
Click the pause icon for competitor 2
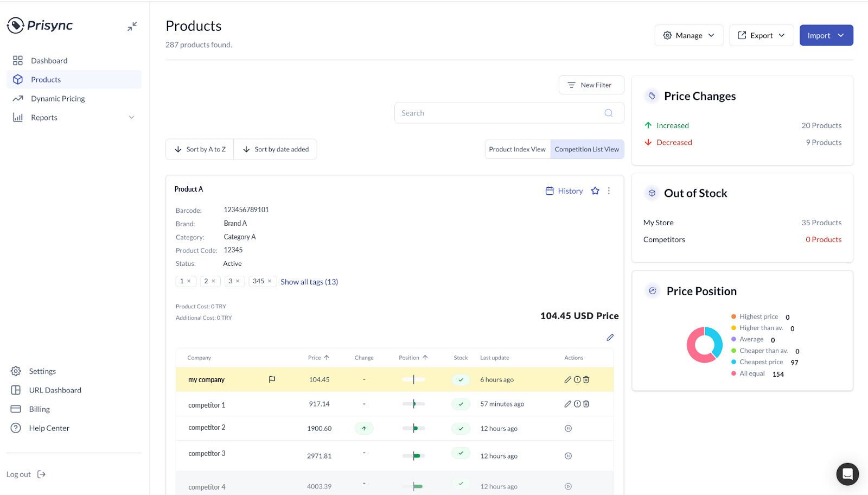click(x=568, y=428)
